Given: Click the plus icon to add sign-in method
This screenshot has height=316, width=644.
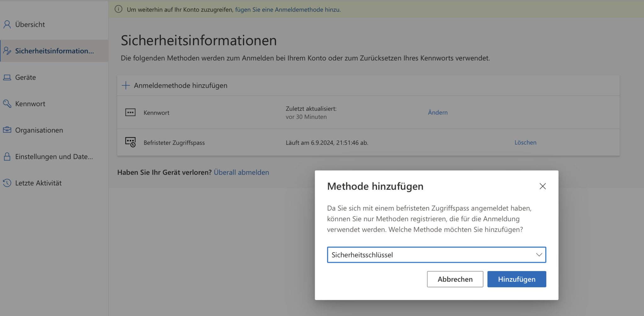Looking at the screenshot, I should (x=125, y=85).
